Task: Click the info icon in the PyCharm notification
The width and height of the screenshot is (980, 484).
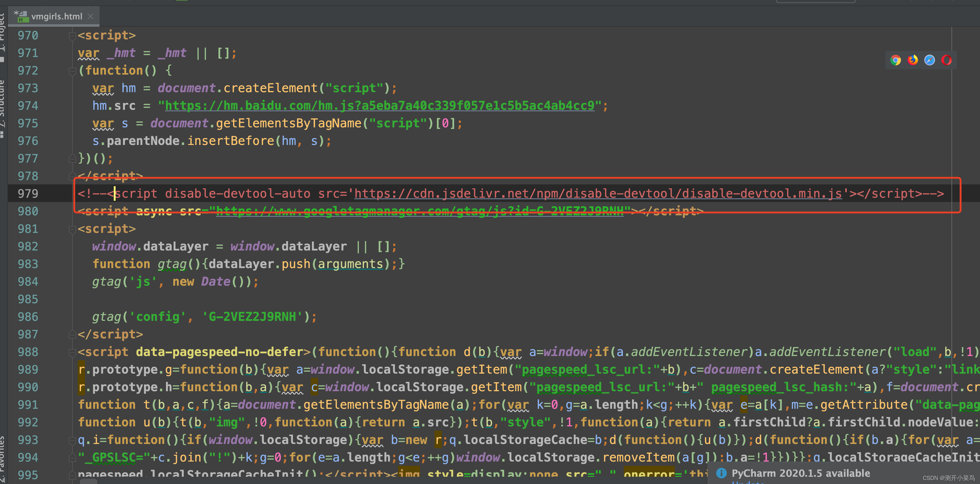Action: tap(721, 473)
